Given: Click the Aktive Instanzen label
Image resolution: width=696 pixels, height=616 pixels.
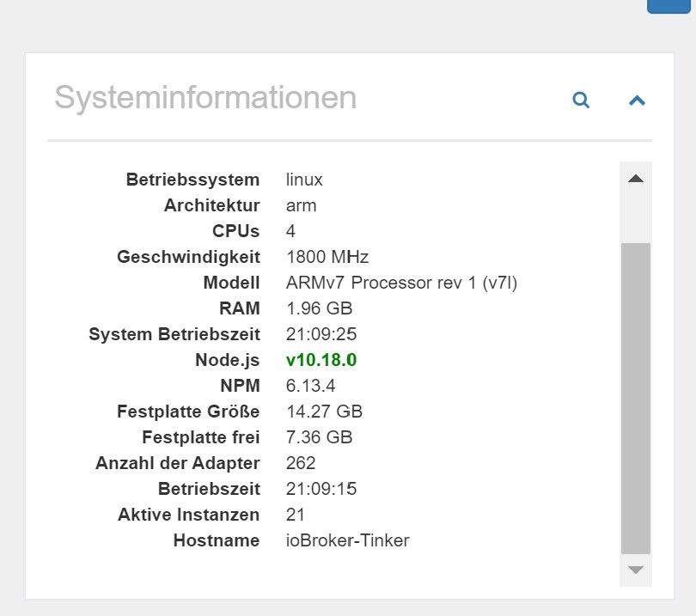Looking at the screenshot, I should (188, 515).
